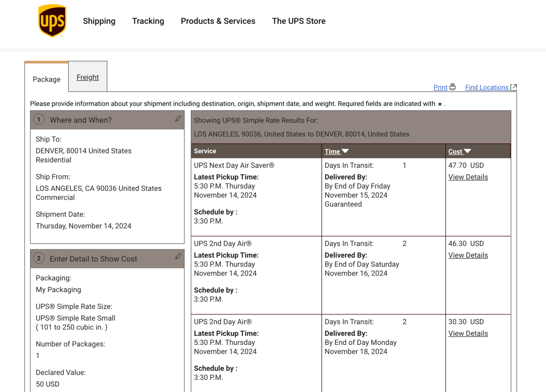
Task: Click the step 2 circle number
Action: (39, 258)
